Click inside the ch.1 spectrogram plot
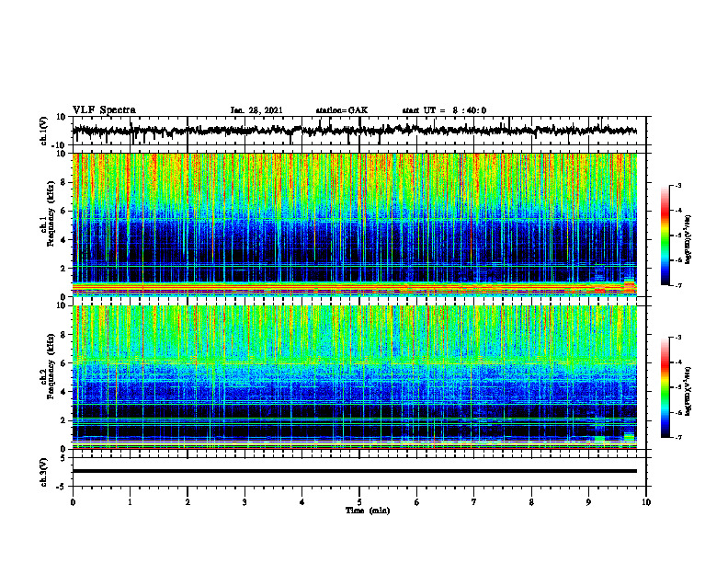 coord(355,224)
